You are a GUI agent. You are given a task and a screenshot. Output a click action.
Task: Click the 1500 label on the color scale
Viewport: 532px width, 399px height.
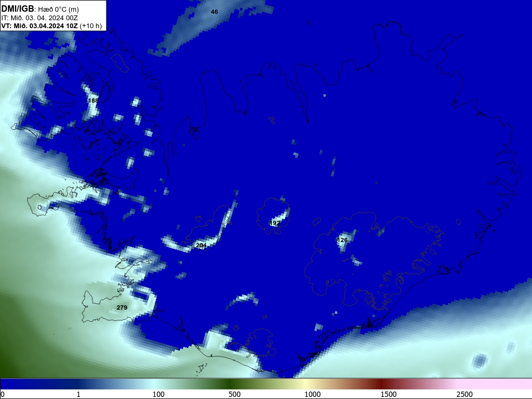coord(388,394)
